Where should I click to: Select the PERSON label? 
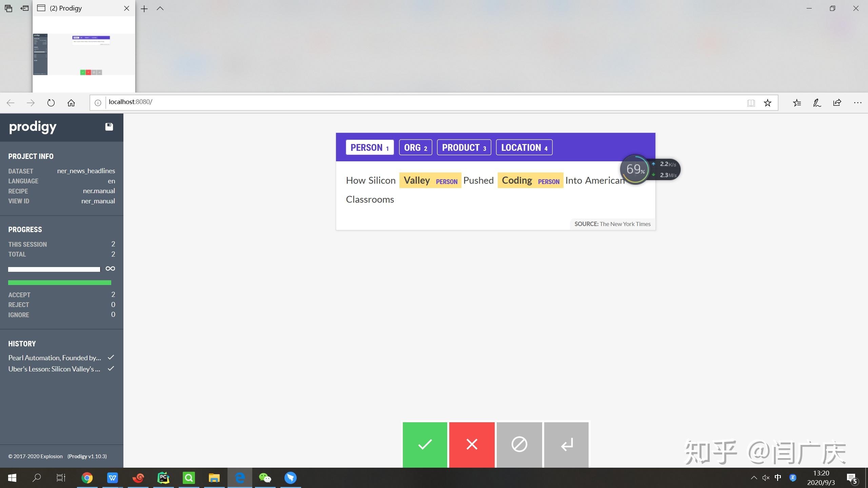[x=370, y=147]
